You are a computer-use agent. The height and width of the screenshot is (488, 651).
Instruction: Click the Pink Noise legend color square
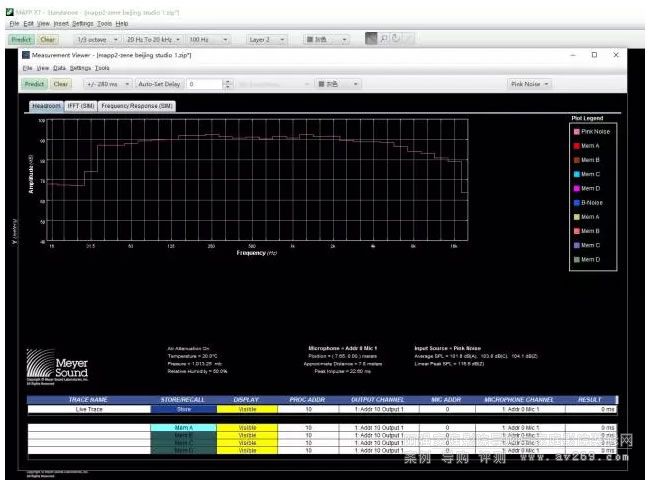(x=576, y=131)
